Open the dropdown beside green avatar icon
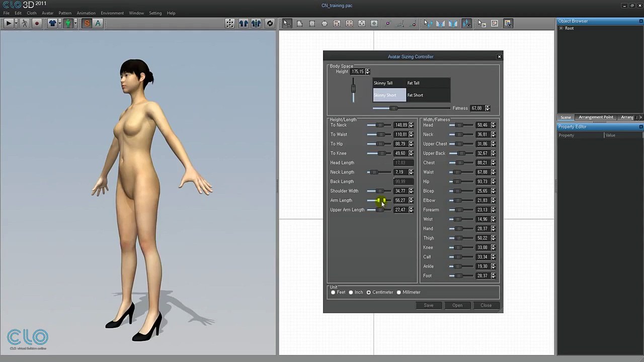Image resolution: width=644 pixels, height=362 pixels. pyautogui.click(x=75, y=23)
